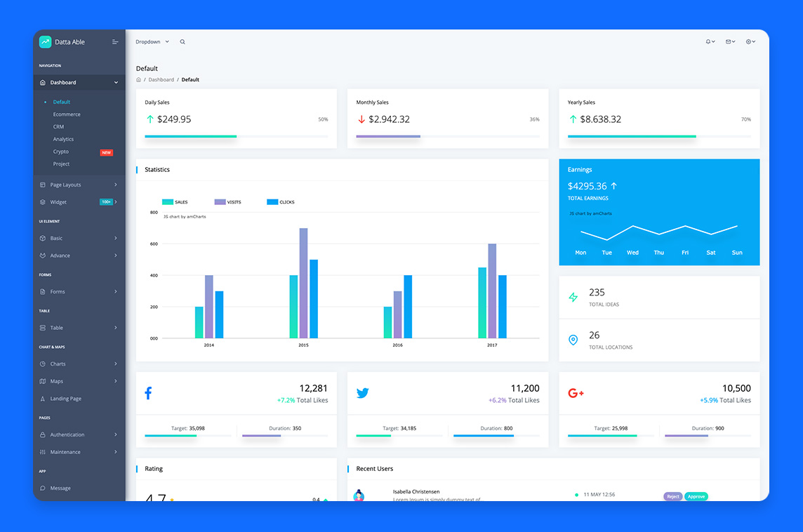Expand the Basic UI element menu
This screenshot has height=532, width=803.
pos(79,238)
